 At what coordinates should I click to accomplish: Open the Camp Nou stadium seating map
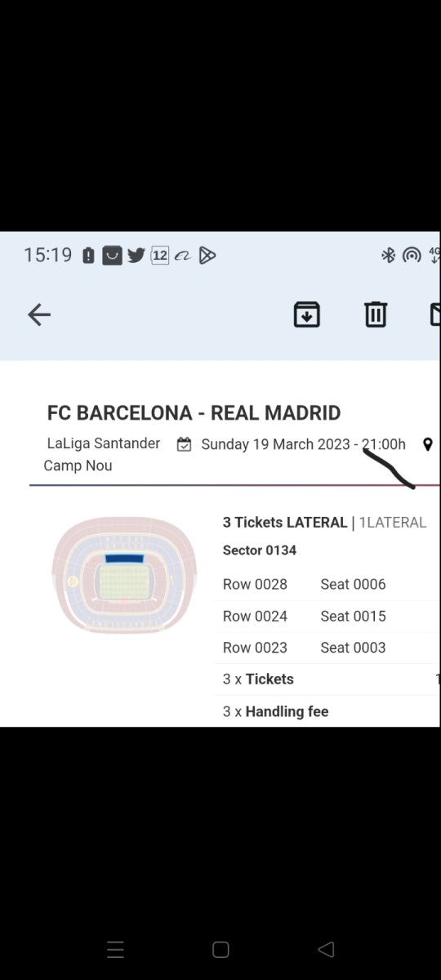124,574
